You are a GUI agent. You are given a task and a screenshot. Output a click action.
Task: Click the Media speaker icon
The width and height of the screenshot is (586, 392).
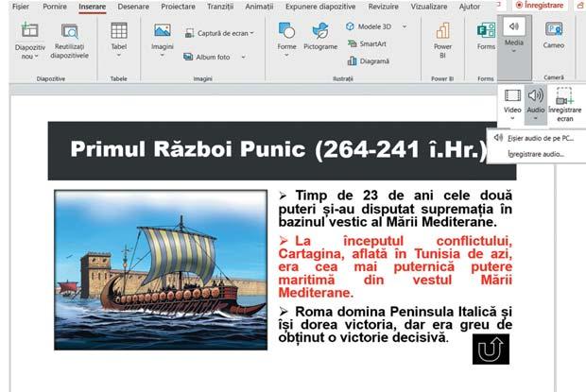(514, 26)
